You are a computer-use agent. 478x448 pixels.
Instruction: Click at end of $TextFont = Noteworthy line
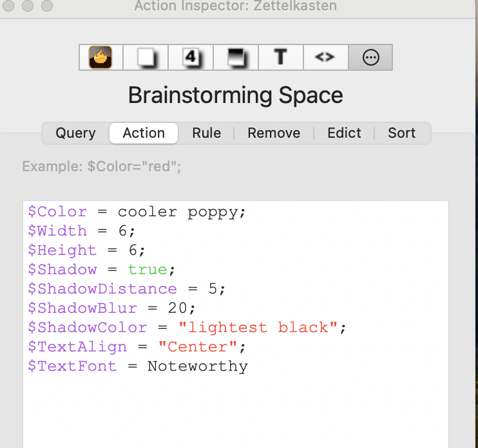point(248,366)
